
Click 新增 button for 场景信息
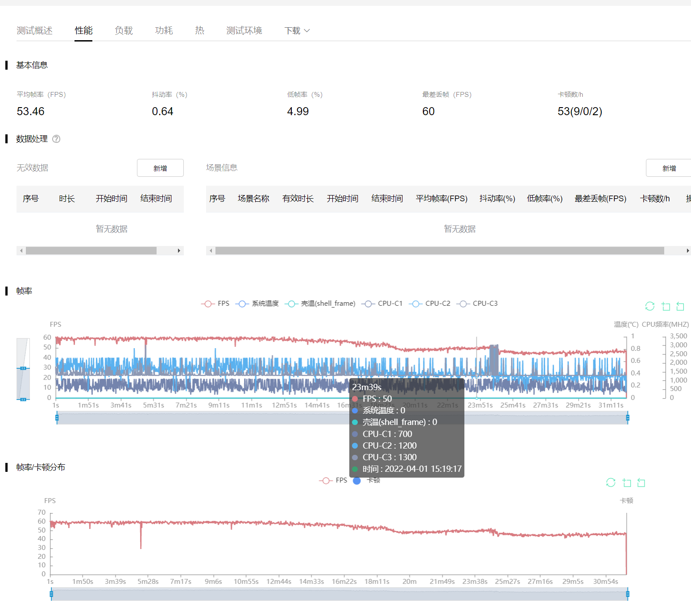[669, 168]
